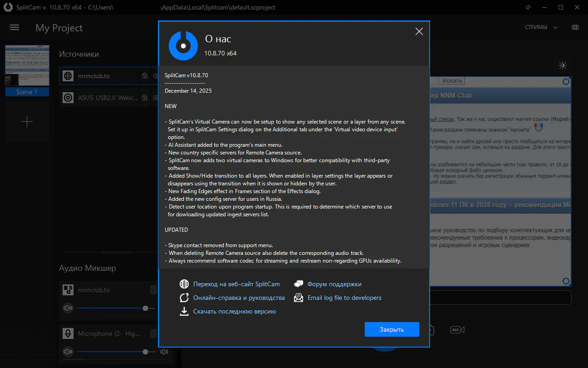
Task: Close the О нас dialog with the X
Action: (x=419, y=31)
